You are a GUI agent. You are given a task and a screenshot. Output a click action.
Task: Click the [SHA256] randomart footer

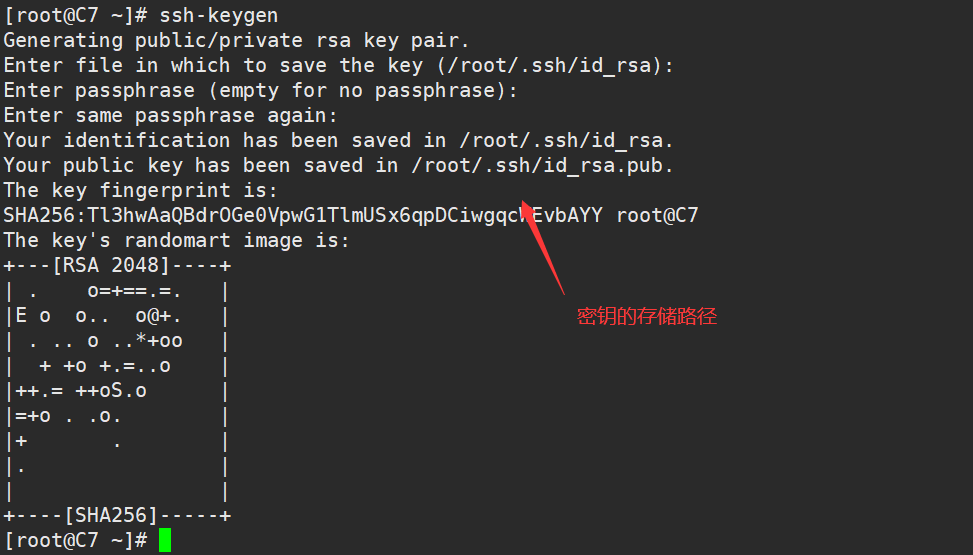[x=111, y=515]
